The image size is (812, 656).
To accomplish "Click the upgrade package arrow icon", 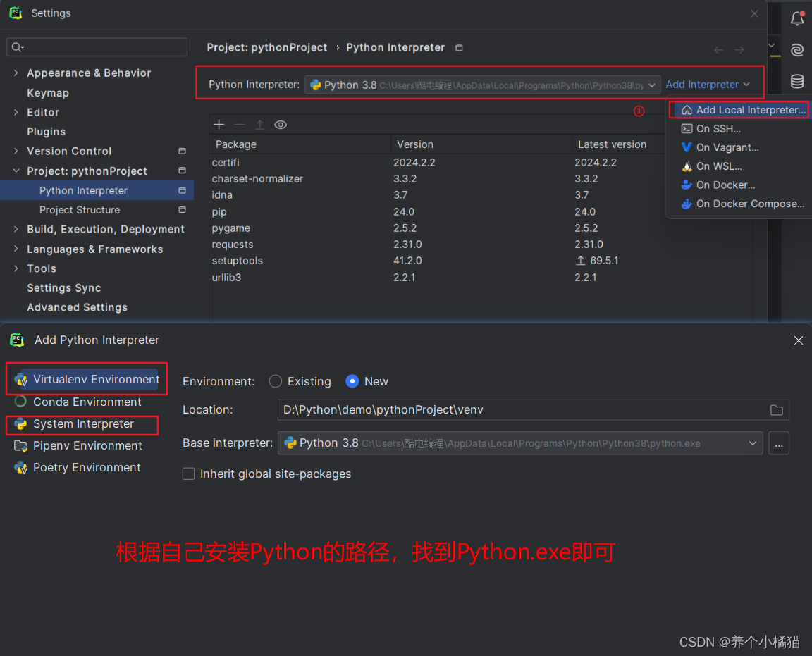I will click(x=260, y=124).
